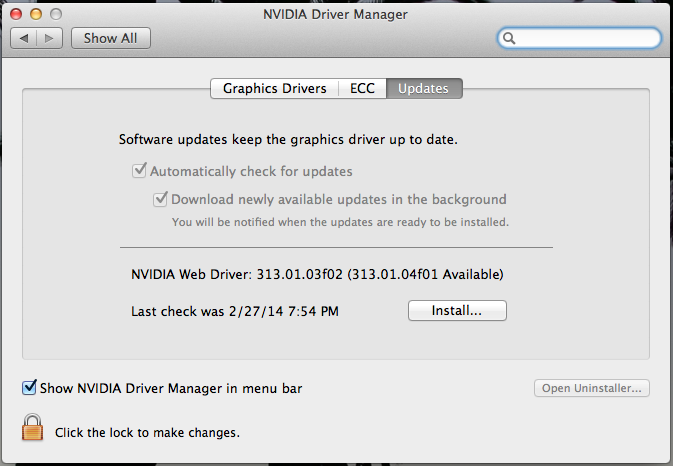Toggle Automatically check for updates
Screen dimensions: 673x466
[140, 171]
